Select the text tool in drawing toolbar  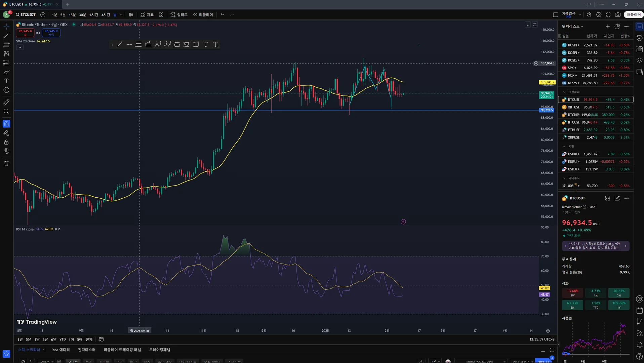pyautogui.click(x=206, y=45)
